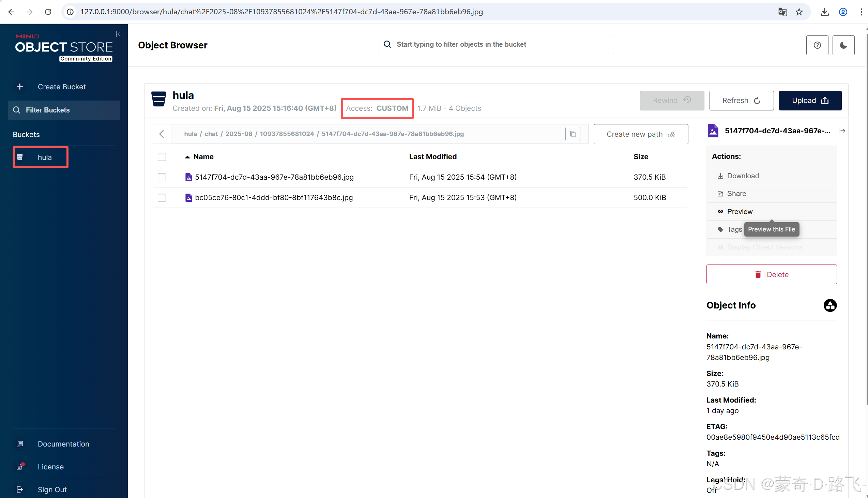Click Create new path button
The height and width of the screenshot is (498, 868).
(x=641, y=134)
